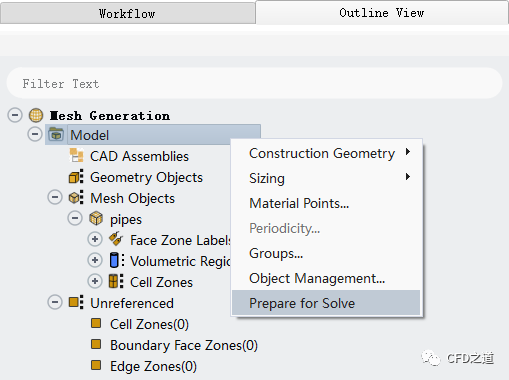
Task: Select Boundary Face Zones(0) tree item
Action: click(x=184, y=345)
